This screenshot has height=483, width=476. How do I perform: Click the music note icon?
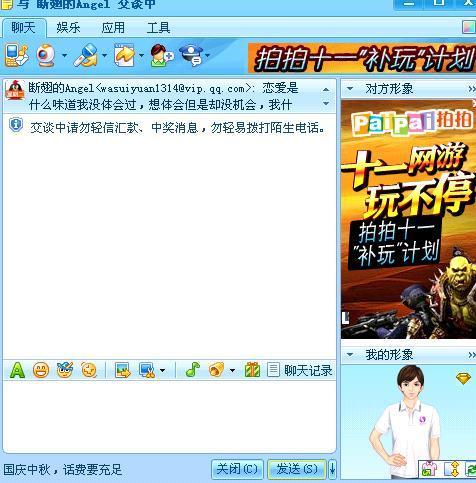pyautogui.click(x=192, y=370)
